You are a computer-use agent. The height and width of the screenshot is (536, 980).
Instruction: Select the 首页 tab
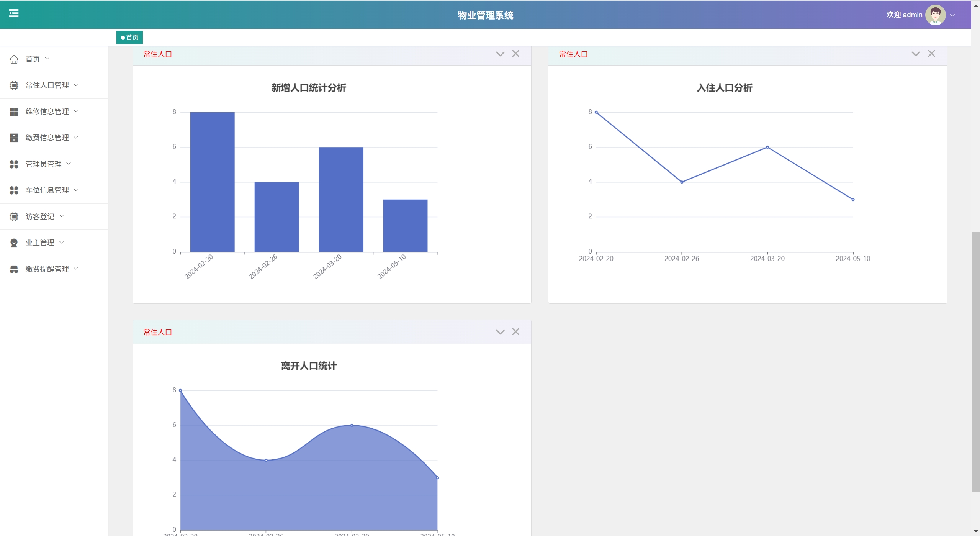click(x=129, y=38)
